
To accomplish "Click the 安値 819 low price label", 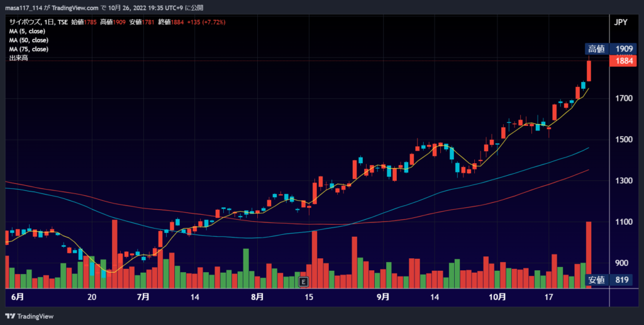I will click(x=608, y=280).
